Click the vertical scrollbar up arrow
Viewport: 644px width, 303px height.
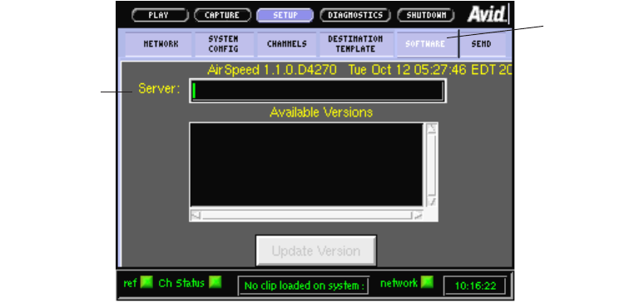pos(431,128)
